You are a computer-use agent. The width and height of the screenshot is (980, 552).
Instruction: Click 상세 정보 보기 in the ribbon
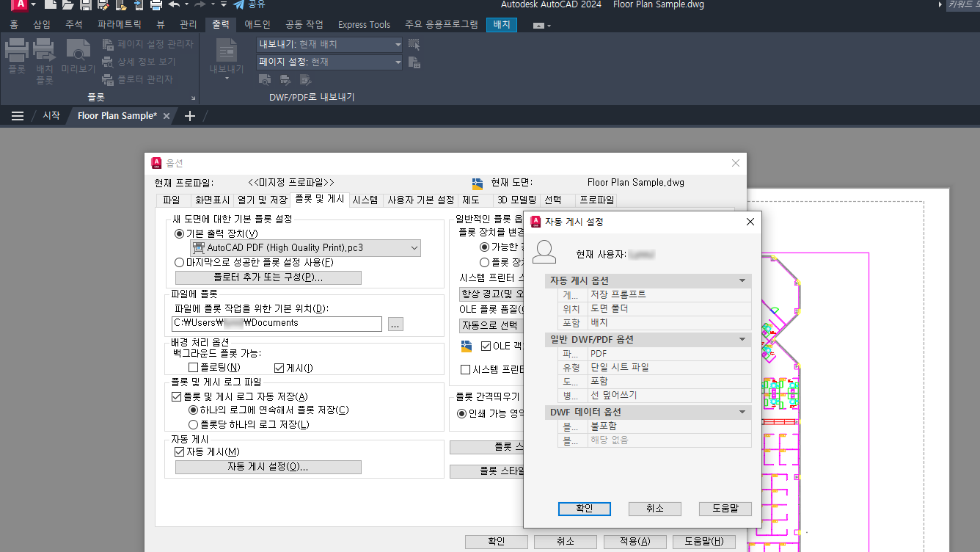click(138, 62)
